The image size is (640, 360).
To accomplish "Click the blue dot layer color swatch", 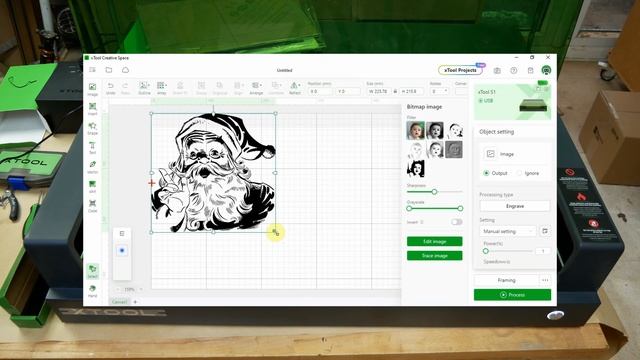I will (x=122, y=251).
